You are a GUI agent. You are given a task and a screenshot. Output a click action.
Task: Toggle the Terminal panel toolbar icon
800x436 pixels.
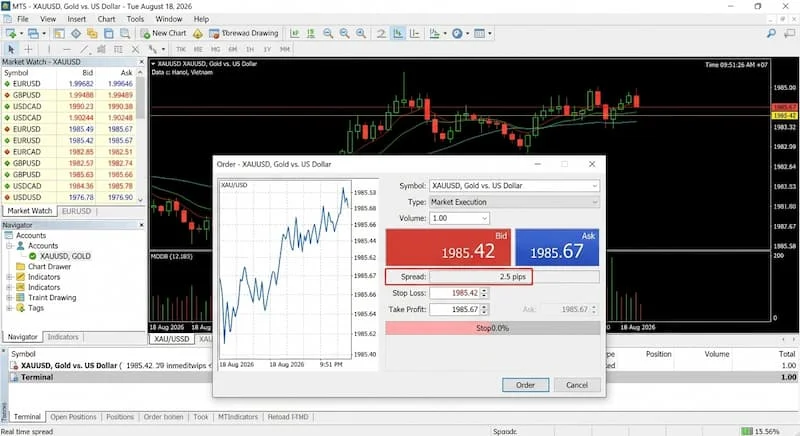click(x=108, y=34)
